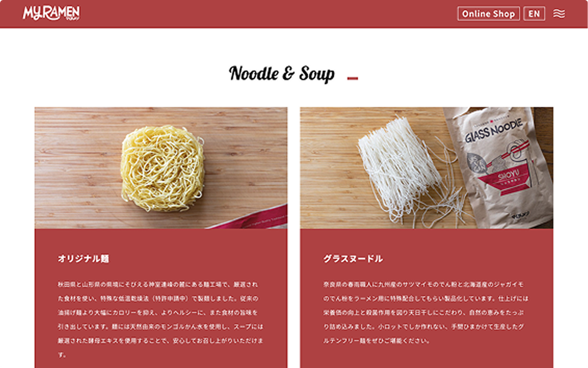Click the red header bar background
This screenshot has width=588, height=368.
click(x=262, y=14)
